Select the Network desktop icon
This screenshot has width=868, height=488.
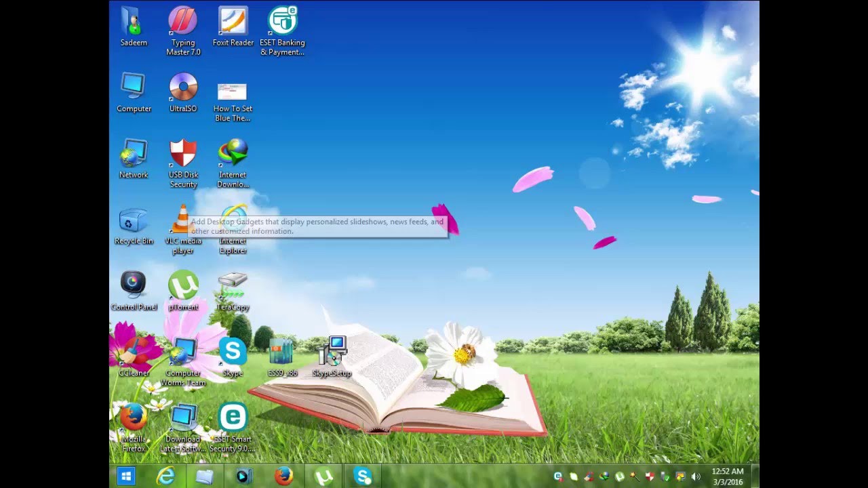(x=134, y=159)
